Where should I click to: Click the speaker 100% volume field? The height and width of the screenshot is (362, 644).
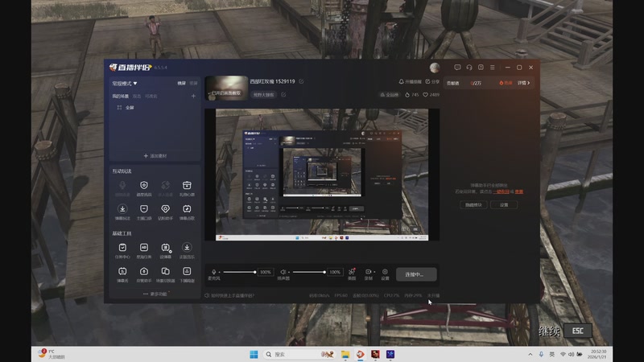pos(335,272)
